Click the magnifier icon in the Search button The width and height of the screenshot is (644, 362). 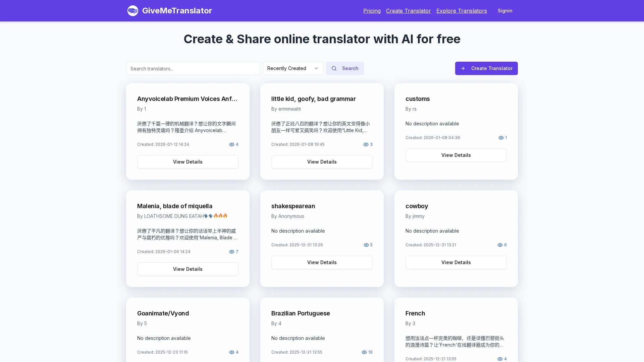click(334, 68)
